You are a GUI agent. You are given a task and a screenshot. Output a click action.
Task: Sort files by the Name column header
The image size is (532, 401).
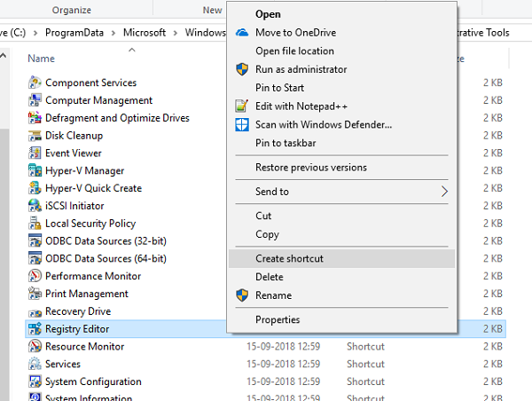point(41,59)
